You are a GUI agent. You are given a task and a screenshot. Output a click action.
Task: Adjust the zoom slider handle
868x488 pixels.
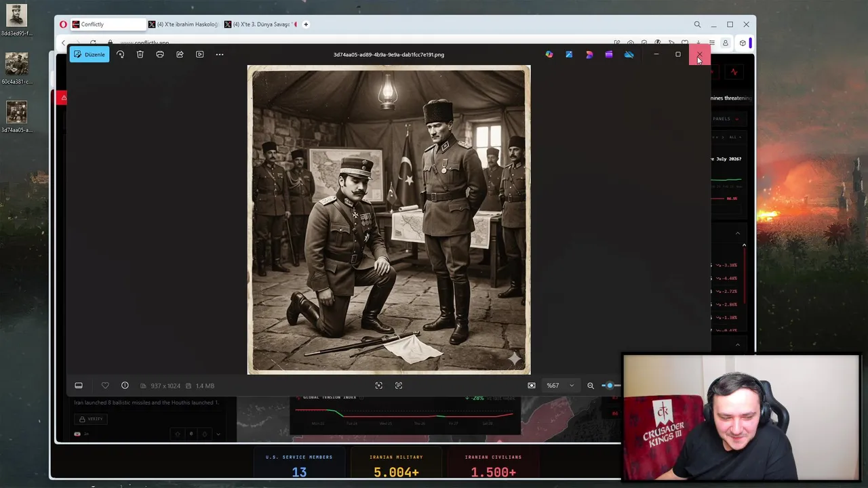tap(610, 386)
